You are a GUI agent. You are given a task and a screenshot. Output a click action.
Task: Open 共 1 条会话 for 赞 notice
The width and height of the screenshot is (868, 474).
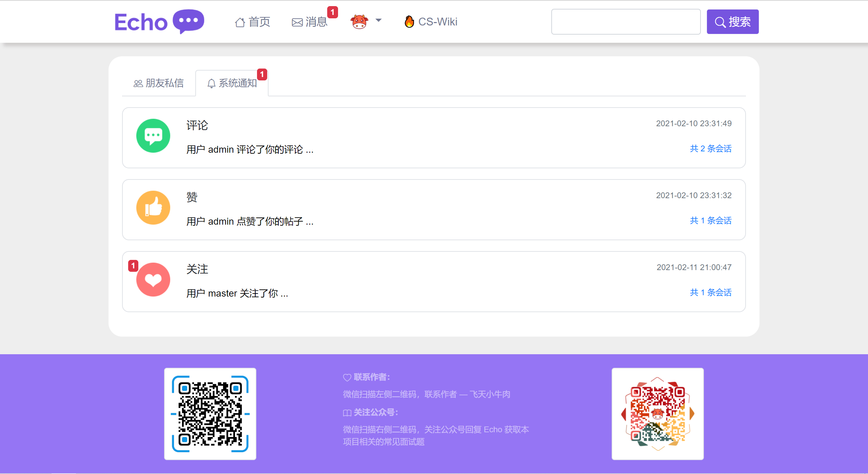coord(711,221)
